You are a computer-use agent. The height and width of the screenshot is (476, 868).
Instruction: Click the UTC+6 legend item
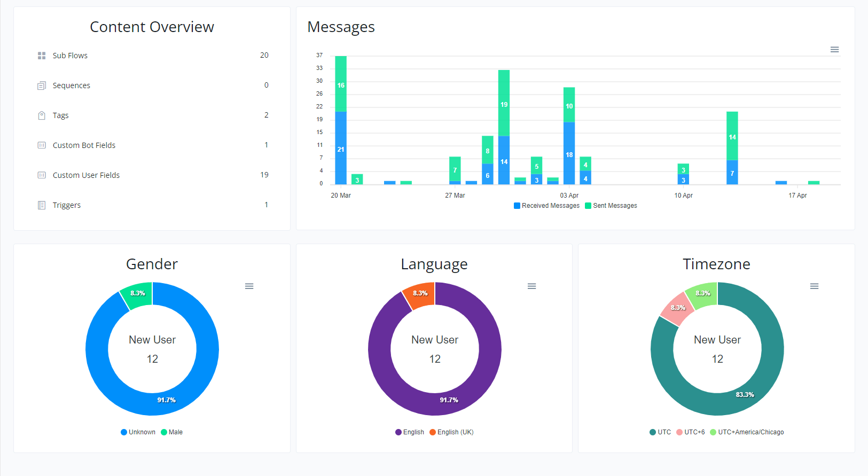(691, 432)
